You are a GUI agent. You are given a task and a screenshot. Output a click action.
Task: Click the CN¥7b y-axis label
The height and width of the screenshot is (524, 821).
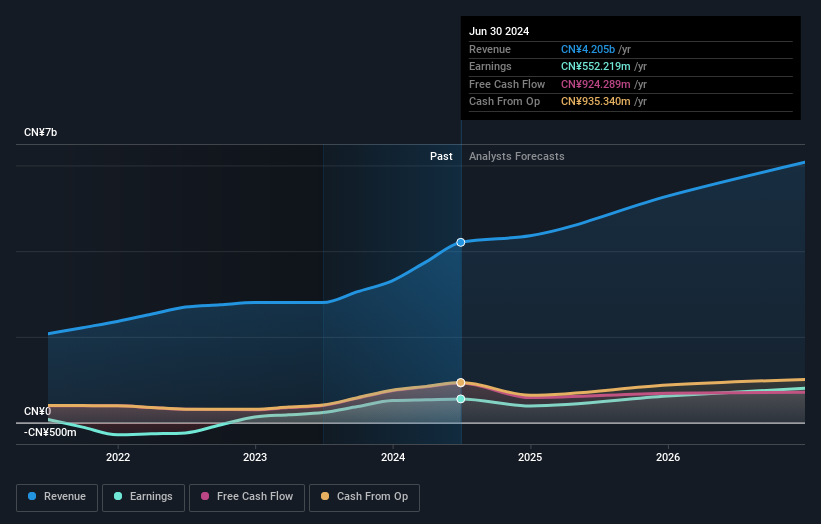click(41, 133)
